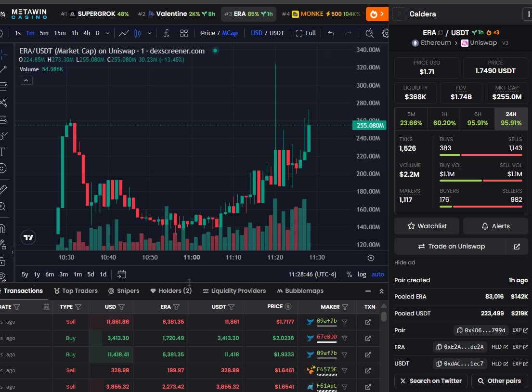Toggle log scale on chart
The width and height of the screenshot is (532, 392).
362,274
